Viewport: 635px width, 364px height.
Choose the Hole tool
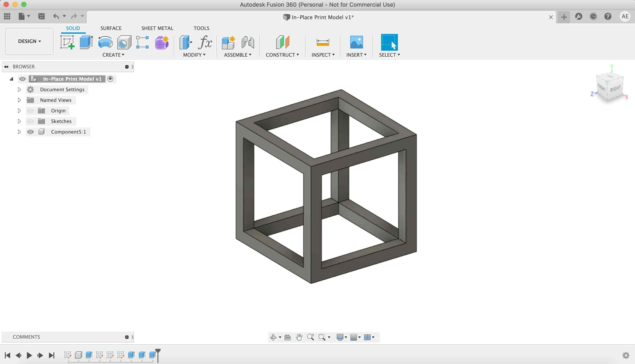pos(124,42)
